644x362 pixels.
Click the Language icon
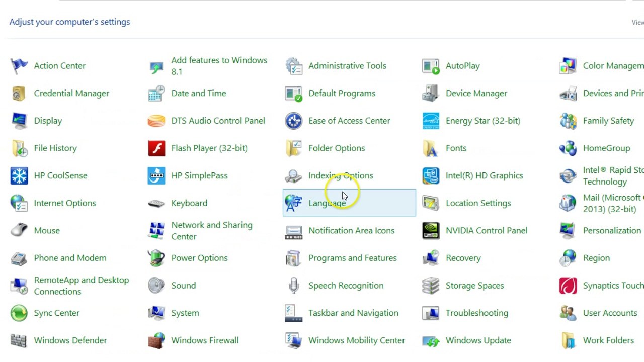click(294, 203)
